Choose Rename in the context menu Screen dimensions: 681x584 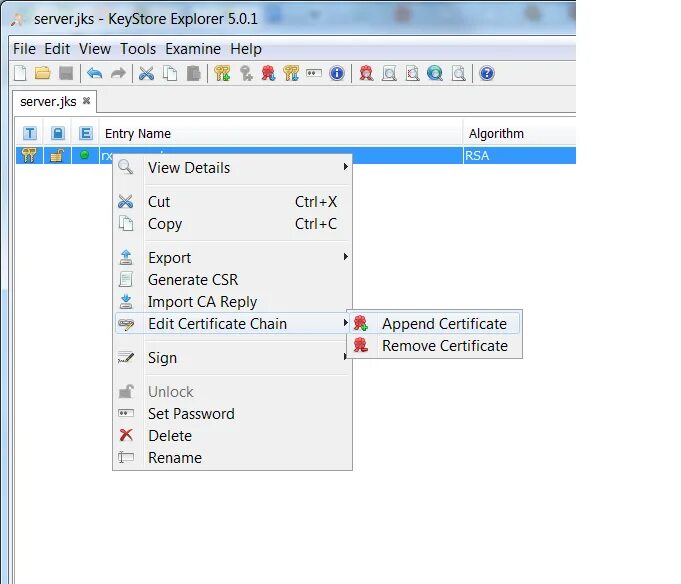tap(232, 458)
